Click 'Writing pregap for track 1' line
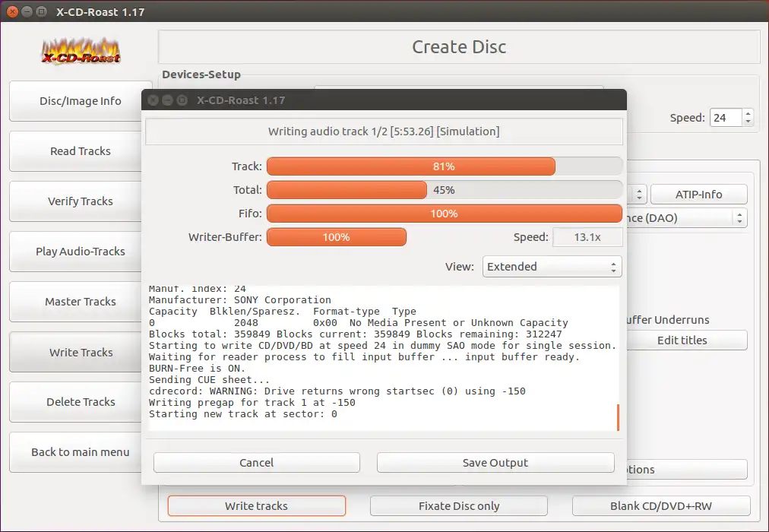Viewport: 769px width, 532px height. click(x=252, y=403)
